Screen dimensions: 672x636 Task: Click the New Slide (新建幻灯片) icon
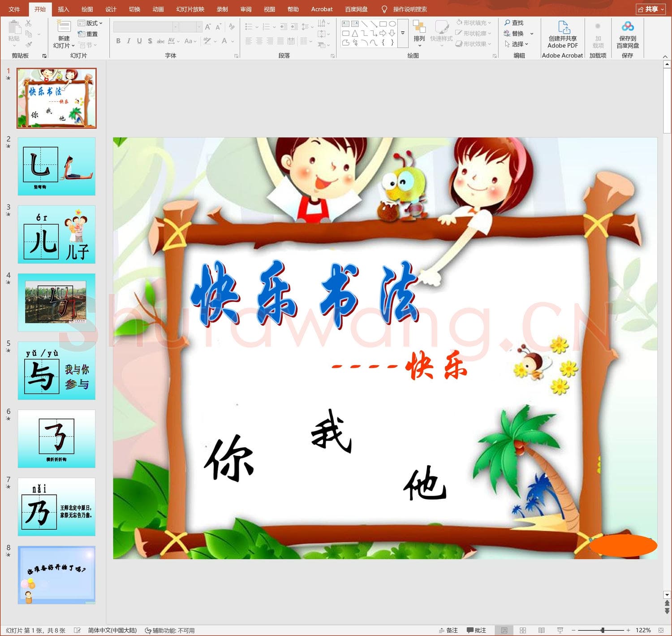coord(64,26)
